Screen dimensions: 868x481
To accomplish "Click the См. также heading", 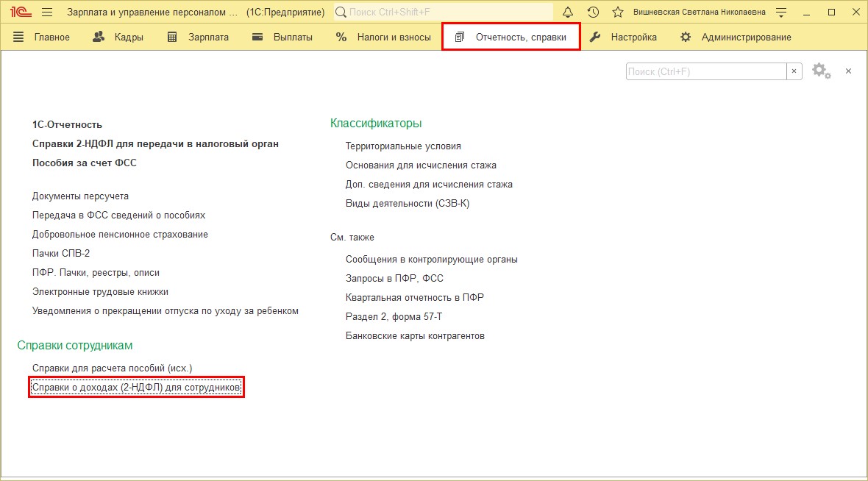I will (x=352, y=238).
